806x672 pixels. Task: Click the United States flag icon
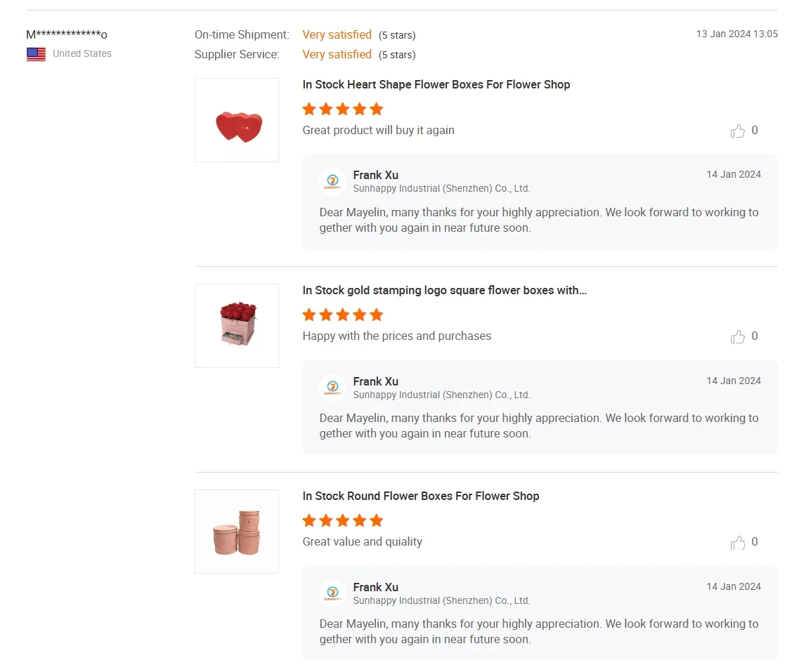36,54
